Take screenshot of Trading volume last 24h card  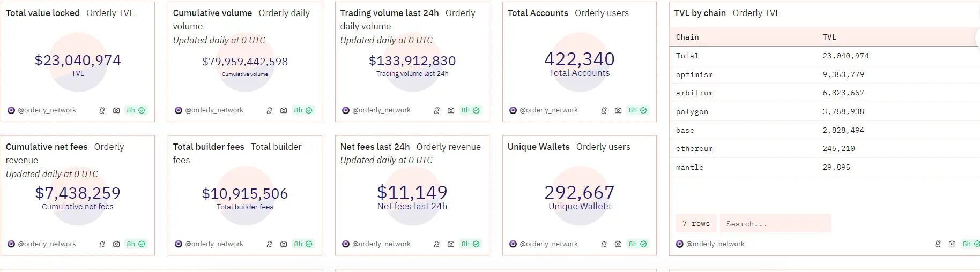click(451, 110)
